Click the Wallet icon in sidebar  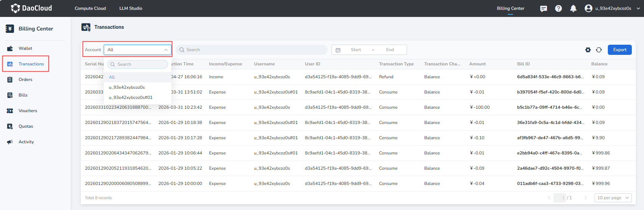coord(10,48)
